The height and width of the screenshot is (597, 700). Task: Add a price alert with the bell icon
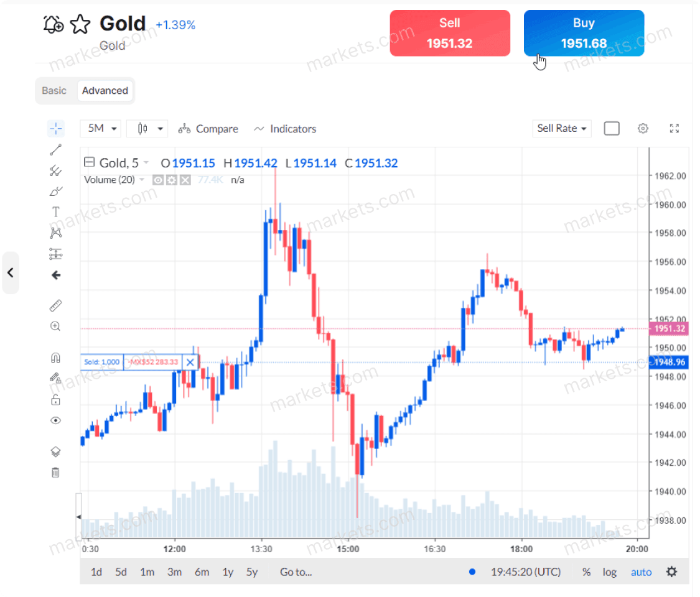[x=53, y=25]
